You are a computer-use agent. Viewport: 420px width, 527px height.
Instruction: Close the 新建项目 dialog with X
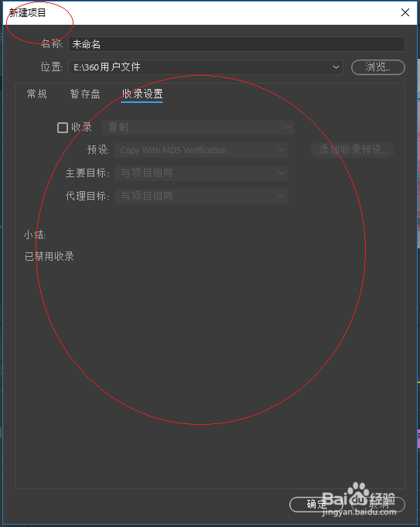(405, 13)
